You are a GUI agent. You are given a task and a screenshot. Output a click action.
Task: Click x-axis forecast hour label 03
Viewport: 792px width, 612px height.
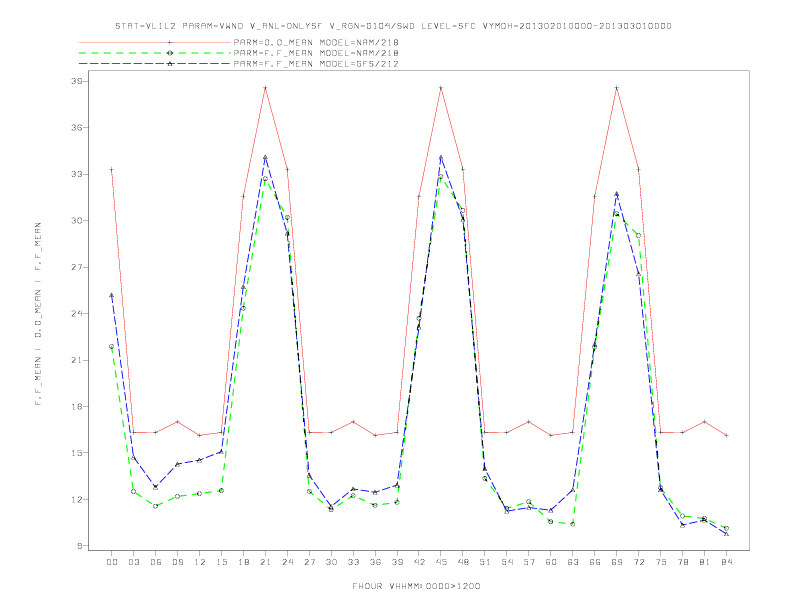coord(133,562)
